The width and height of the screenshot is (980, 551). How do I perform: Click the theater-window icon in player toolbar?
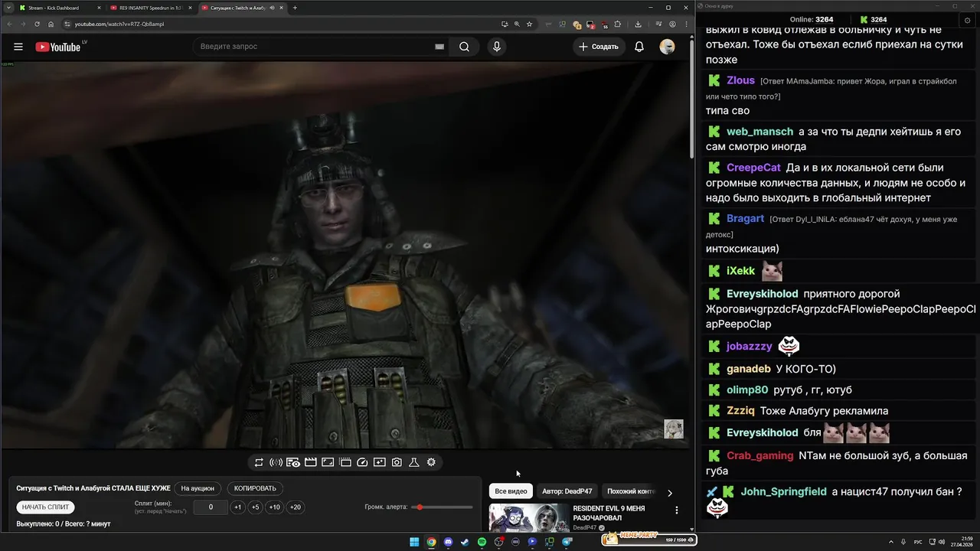point(345,462)
